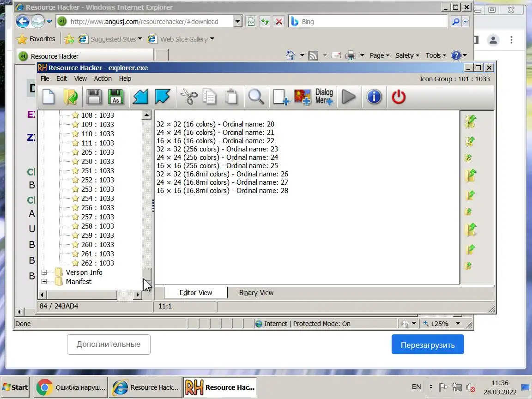Screen dimensions: 532x399
Task: Click the EN language indicator in taskbar
Action: tap(416, 387)
